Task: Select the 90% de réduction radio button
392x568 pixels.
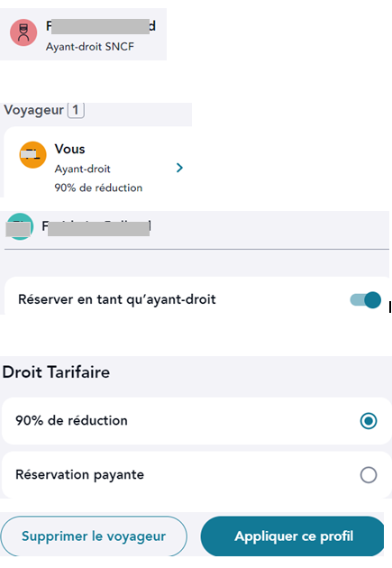Action: (369, 421)
